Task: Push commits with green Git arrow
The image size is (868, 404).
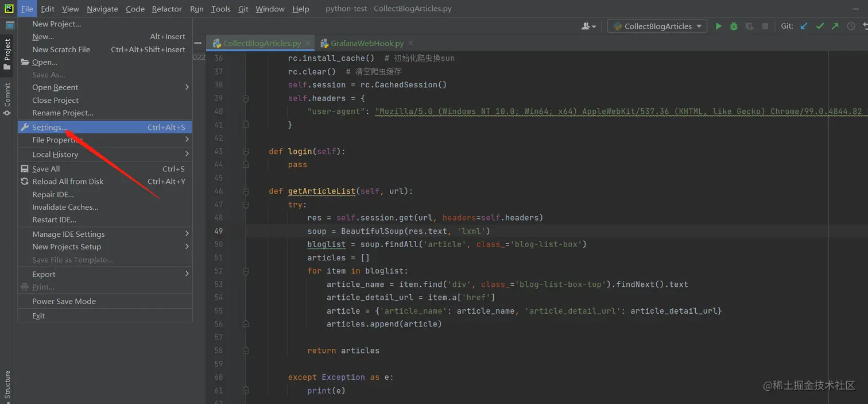Action: pyautogui.click(x=835, y=26)
